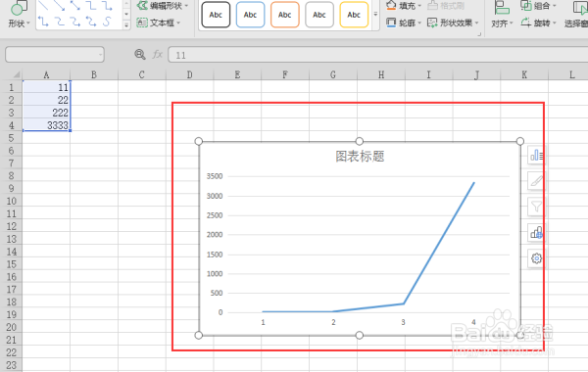This screenshot has width=588, height=372.
Task: Select the elbow double-arrow connector shape
Action: click(x=43, y=22)
